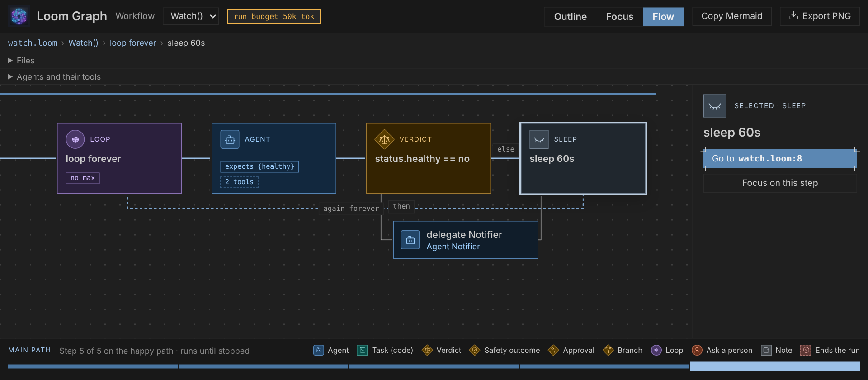Screen dimensions: 868x380
Task: Click the highlighted last segment of the progress bar
Action: coord(775,366)
